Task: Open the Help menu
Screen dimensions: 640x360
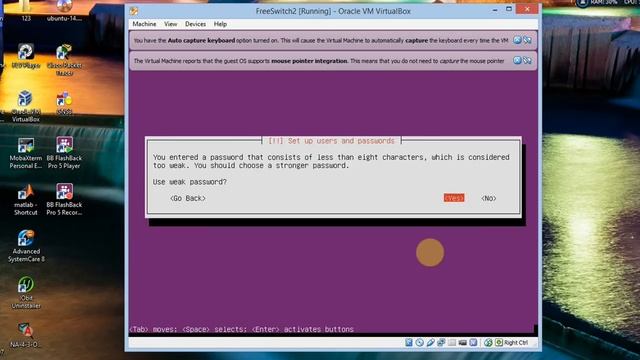Action: [220, 24]
